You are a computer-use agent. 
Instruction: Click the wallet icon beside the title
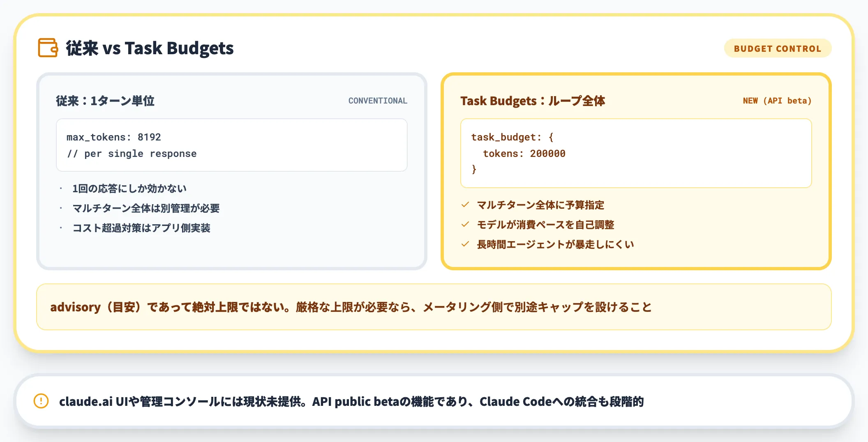tap(48, 48)
